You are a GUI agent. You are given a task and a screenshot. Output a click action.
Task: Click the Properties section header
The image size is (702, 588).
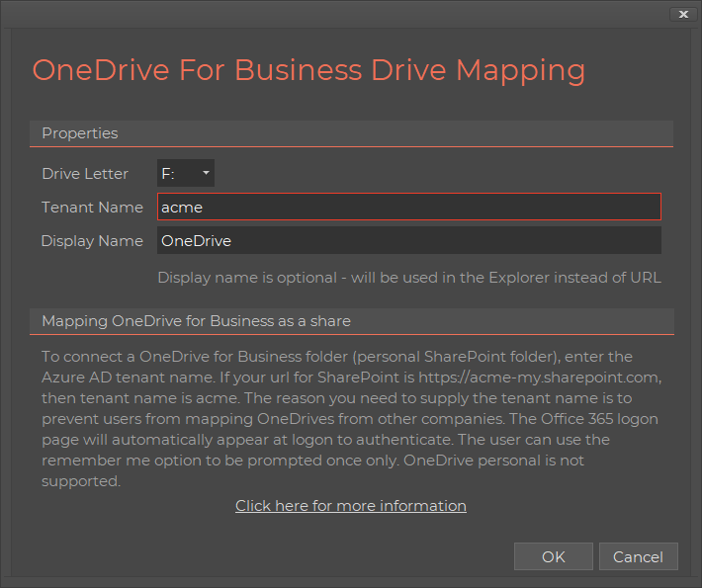(351, 133)
